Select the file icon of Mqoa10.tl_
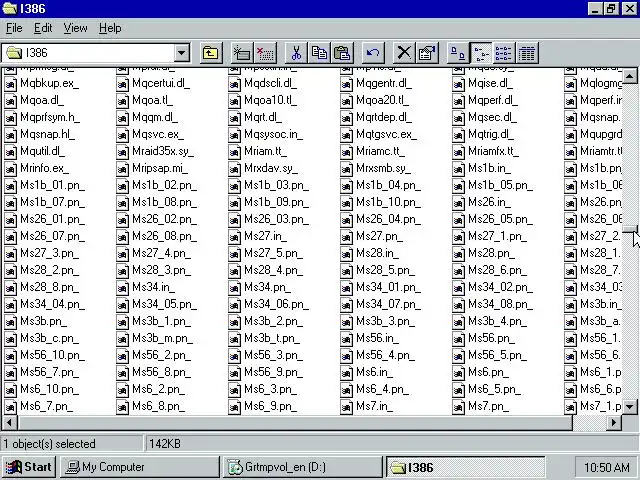Viewport: 640px width, 480px height. [x=234, y=101]
